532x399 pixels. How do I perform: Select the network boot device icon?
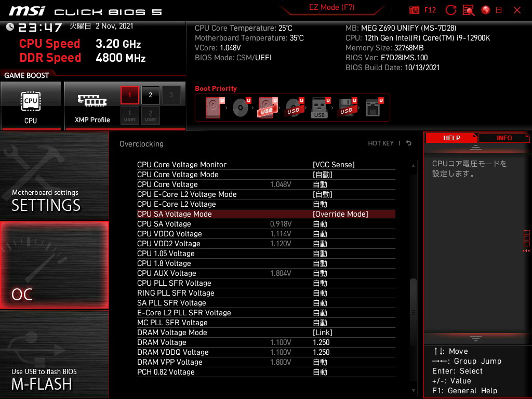[374, 108]
